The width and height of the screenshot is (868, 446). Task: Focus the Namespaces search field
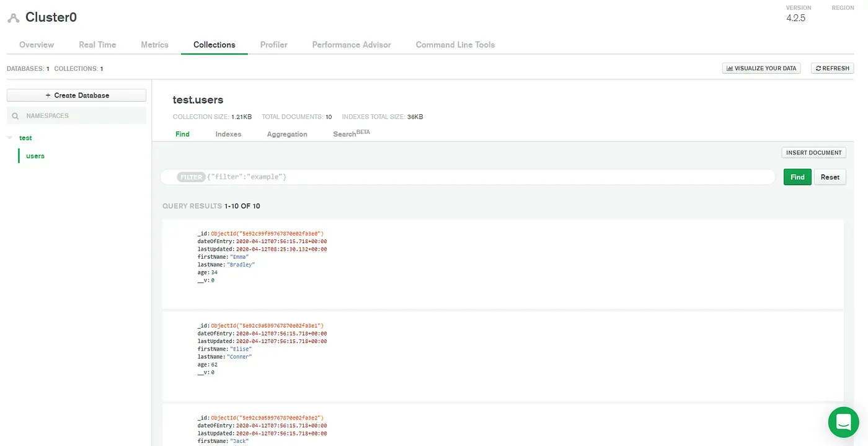pyautogui.click(x=76, y=116)
